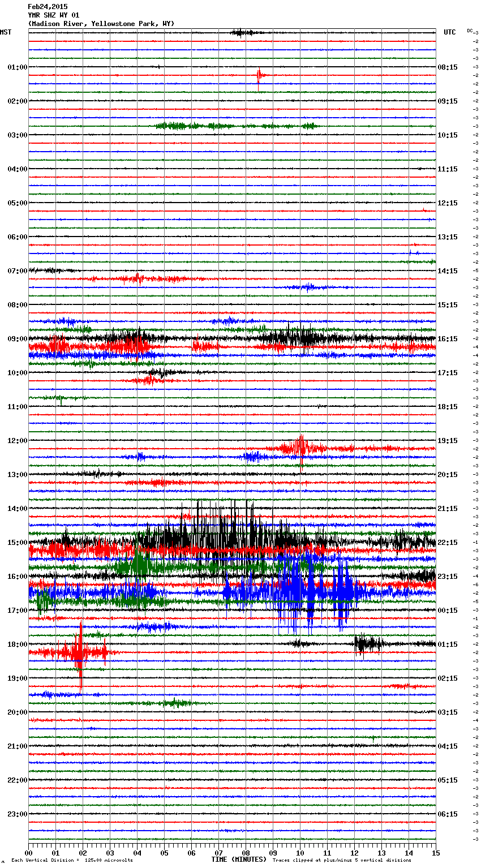The height and width of the screenshot is (868, 481).
Task: Click the station code YMR SHZ WY 01
Action: [x=54, y=15]
